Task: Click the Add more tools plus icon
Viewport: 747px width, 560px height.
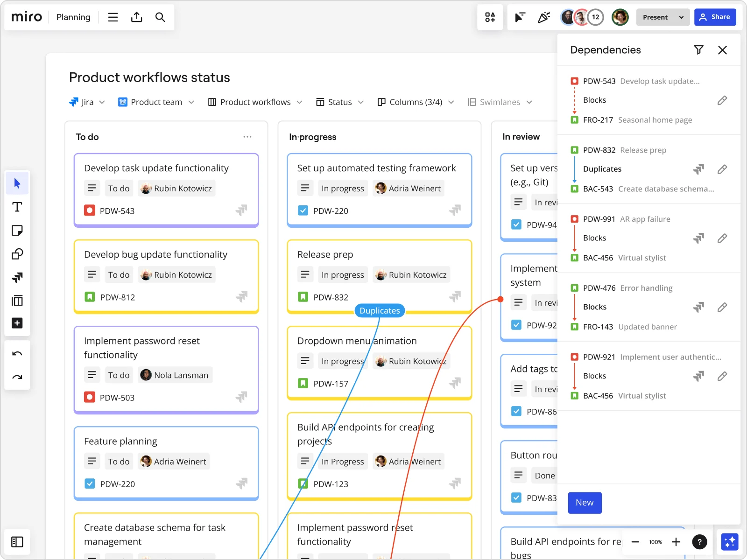Action: [17, 323]
